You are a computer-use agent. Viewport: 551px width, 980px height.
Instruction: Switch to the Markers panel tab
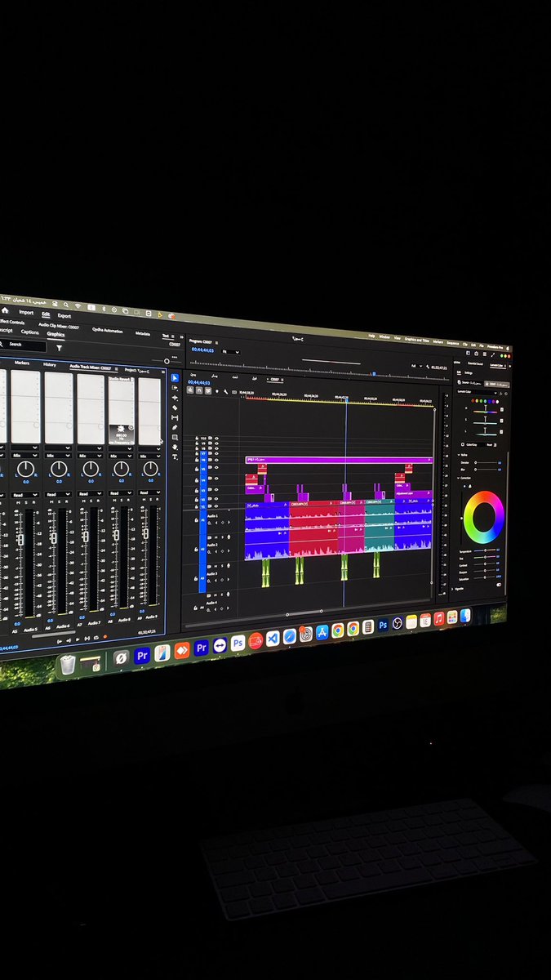(x=22, y=363)
